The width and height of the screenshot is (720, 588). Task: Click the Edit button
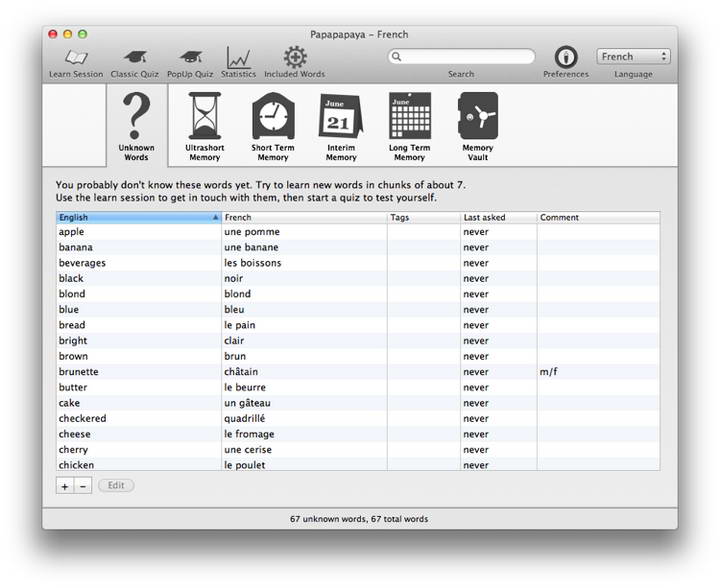tap(116, 485)
